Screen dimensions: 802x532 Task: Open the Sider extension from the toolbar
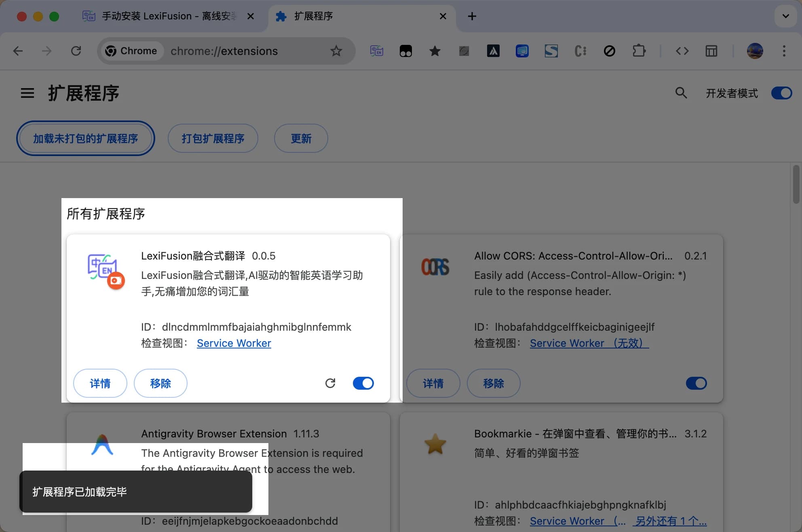coord(551,51)
